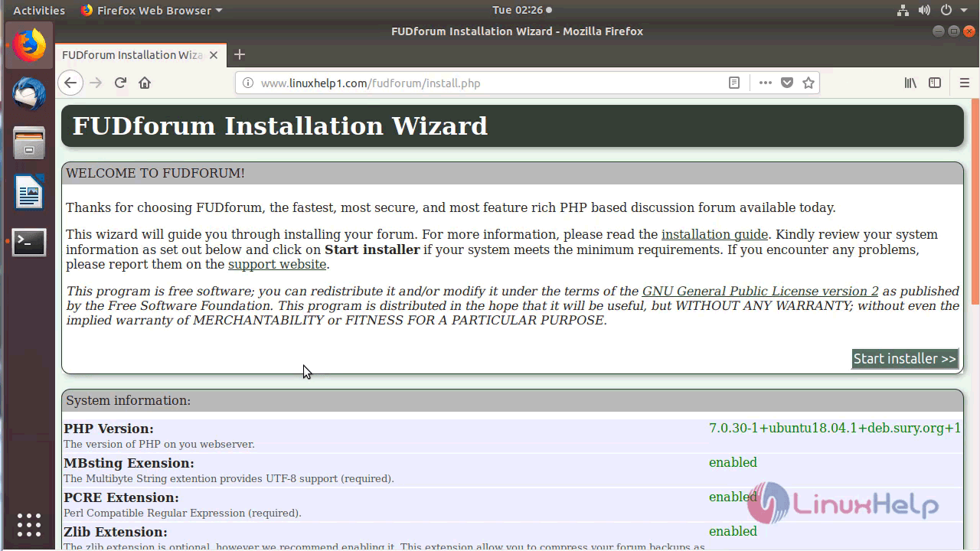Minimize the Firefox window

939,31
